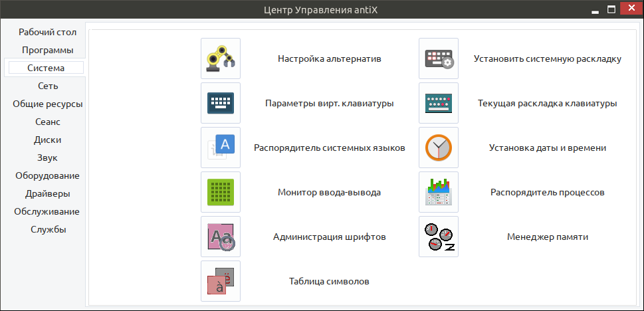Click the Установка даты и времени label

click(548, 148)
